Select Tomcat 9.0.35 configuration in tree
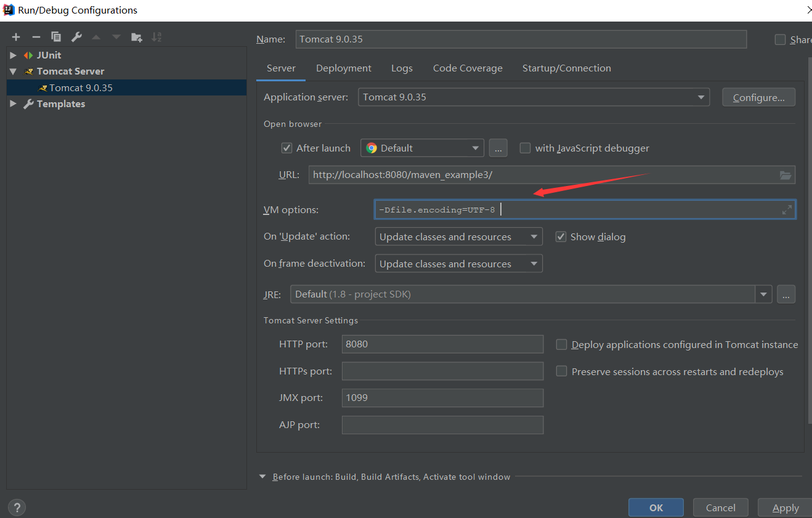Screen dimensions: 812x518 (x=127, y=87)
